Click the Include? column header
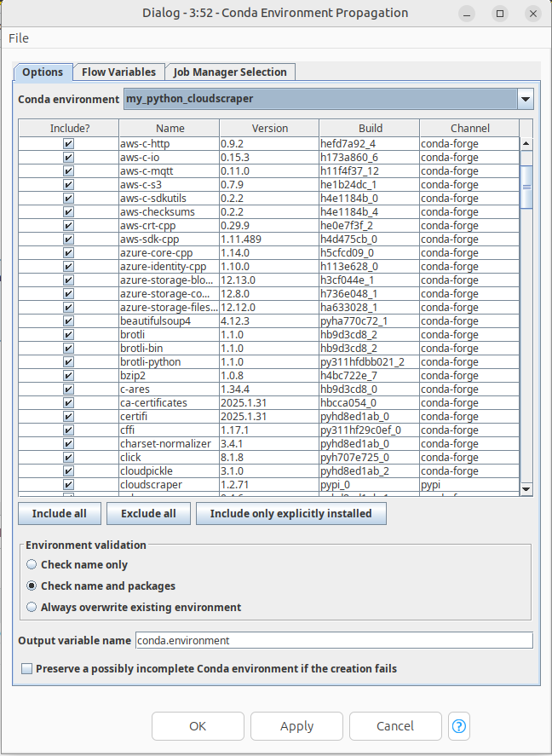The width and height of the screenshot is (552, 756). tap(69, 128)
